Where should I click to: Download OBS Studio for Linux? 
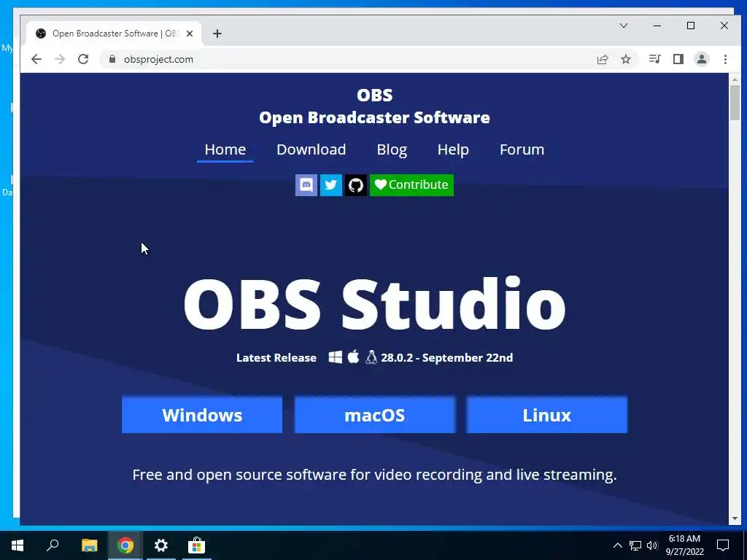(546, 415)
